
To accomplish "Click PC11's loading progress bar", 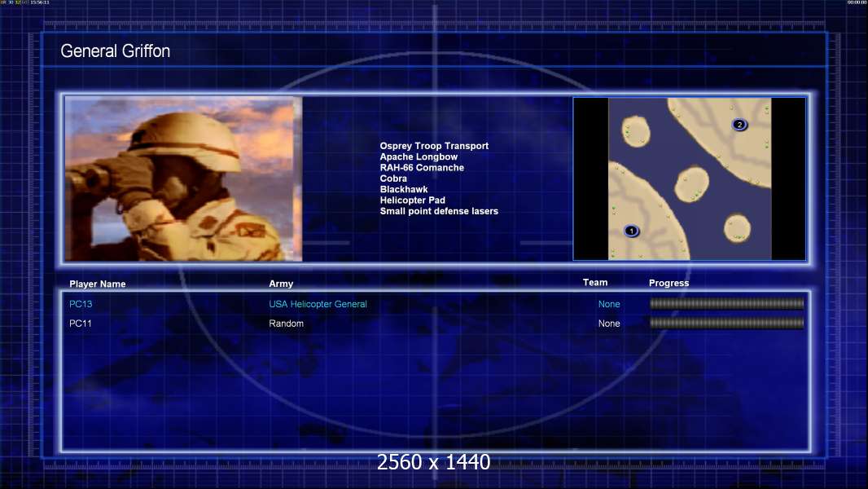I will click(727, 323).
